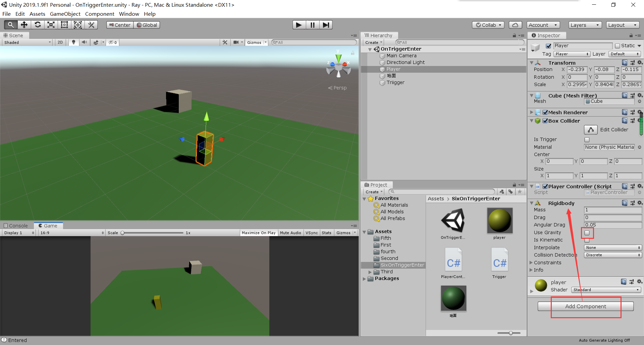Screen dimensions: 644x345
Task: Select the Move tool
Action: click(x=24, y=24)
